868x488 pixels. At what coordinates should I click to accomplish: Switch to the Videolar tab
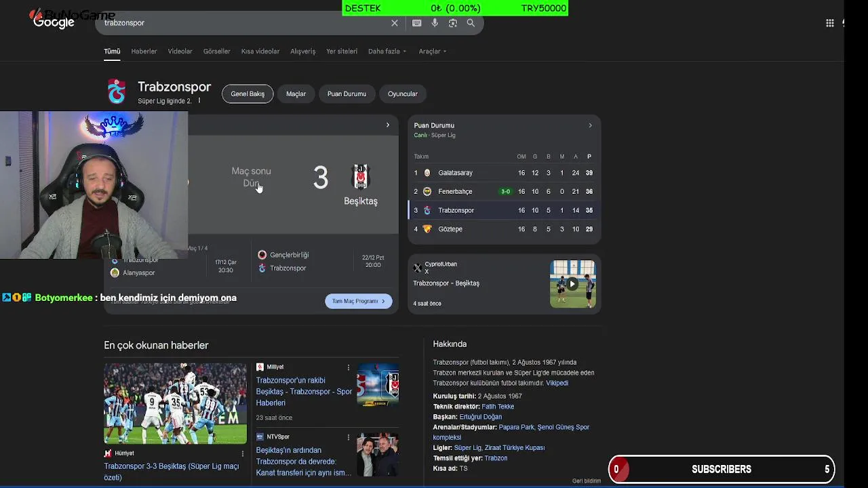pos(180,52)
